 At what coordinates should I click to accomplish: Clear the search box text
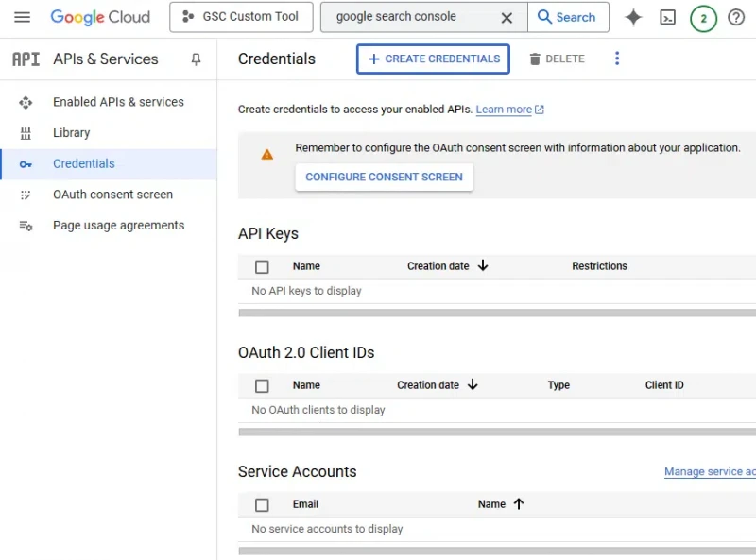(507, 18)
